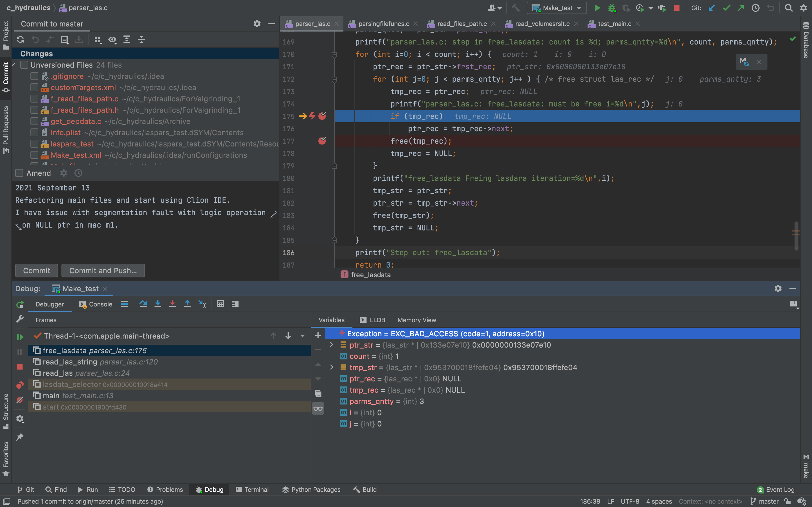
Task: Click the Step Over debugger icon
Action: click(143, 304)
